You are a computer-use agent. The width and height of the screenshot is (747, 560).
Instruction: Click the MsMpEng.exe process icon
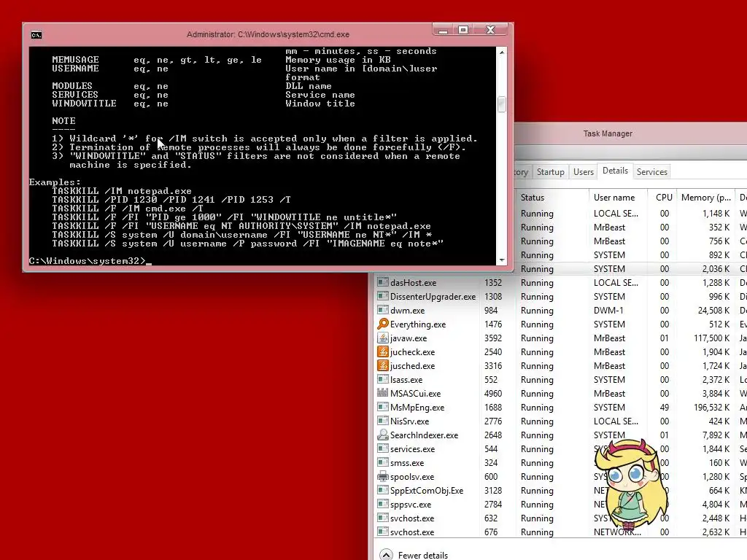coord(382,407)
